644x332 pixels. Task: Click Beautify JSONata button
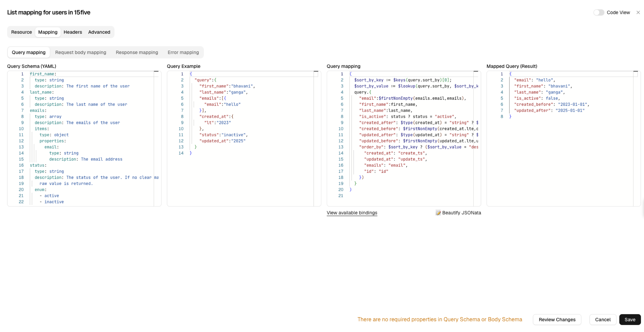(458, 213)
